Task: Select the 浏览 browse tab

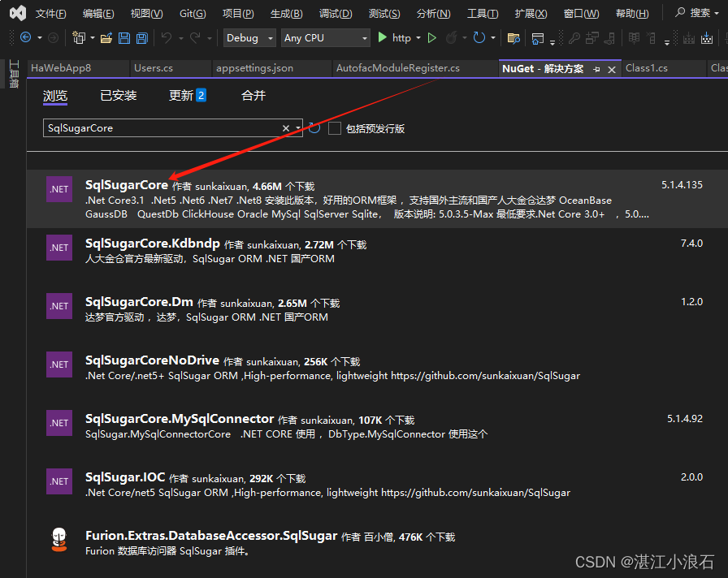Action: (55, 96)
